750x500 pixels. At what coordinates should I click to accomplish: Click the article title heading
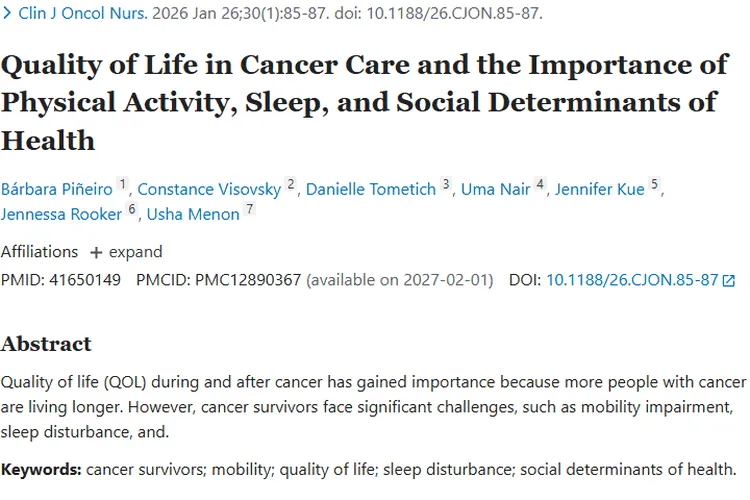click(364, 102)
